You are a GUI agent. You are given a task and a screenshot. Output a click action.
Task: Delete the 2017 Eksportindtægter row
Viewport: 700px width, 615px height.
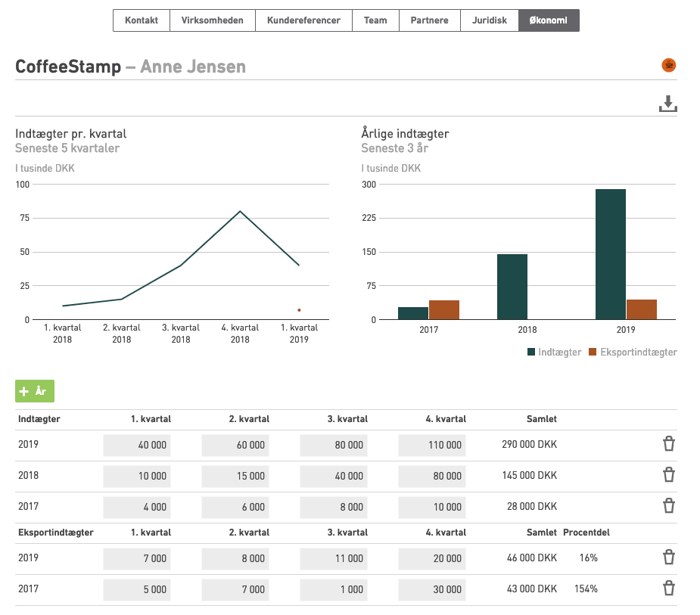point(669,589)
